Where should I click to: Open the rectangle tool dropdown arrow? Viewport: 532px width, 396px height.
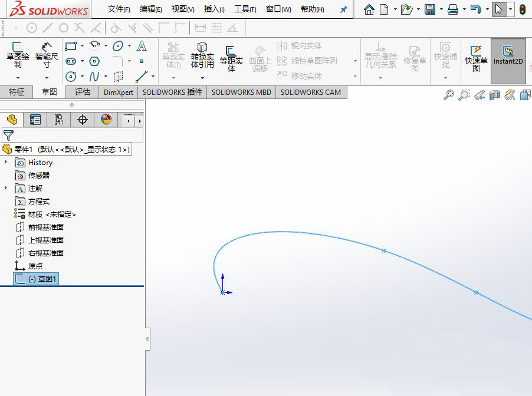coord(82,45)
